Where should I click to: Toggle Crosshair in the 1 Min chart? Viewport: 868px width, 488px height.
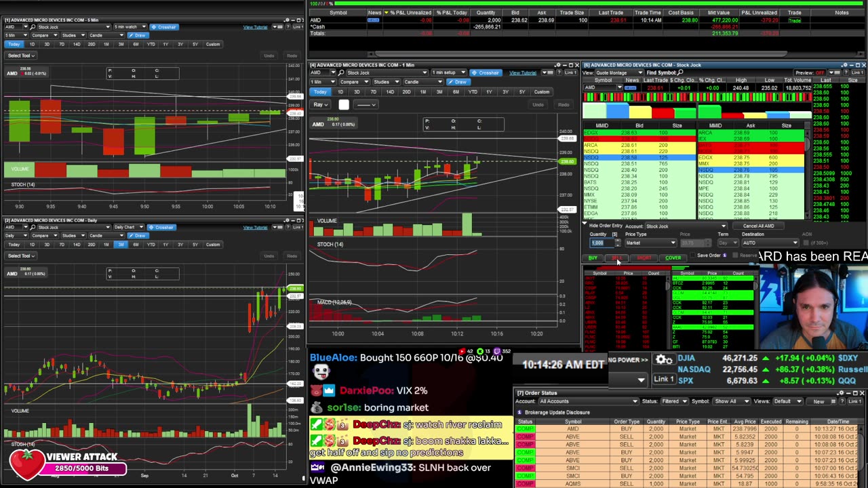(x=486, y=73)
